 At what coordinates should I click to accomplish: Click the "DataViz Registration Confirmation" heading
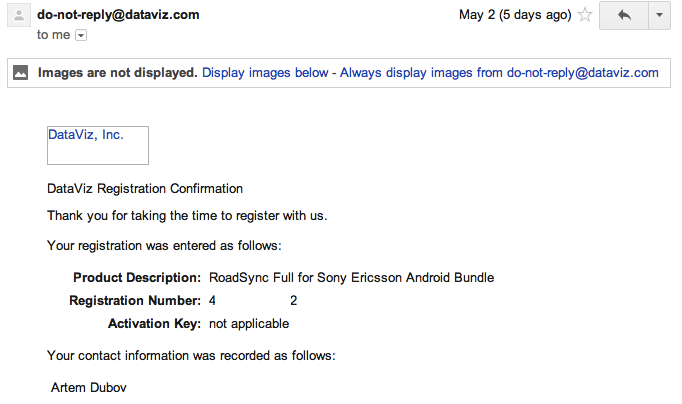[x=145, y=188]
